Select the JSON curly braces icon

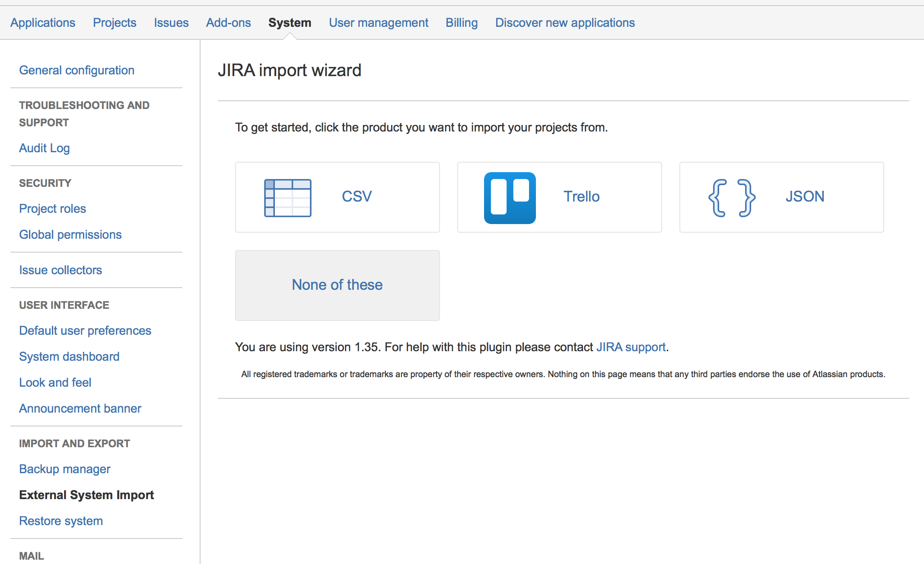(x=731, y=197)
